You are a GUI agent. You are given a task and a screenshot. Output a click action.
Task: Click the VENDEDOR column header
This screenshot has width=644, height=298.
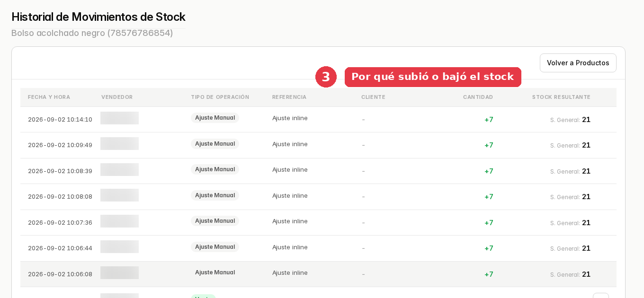(117, 97)
